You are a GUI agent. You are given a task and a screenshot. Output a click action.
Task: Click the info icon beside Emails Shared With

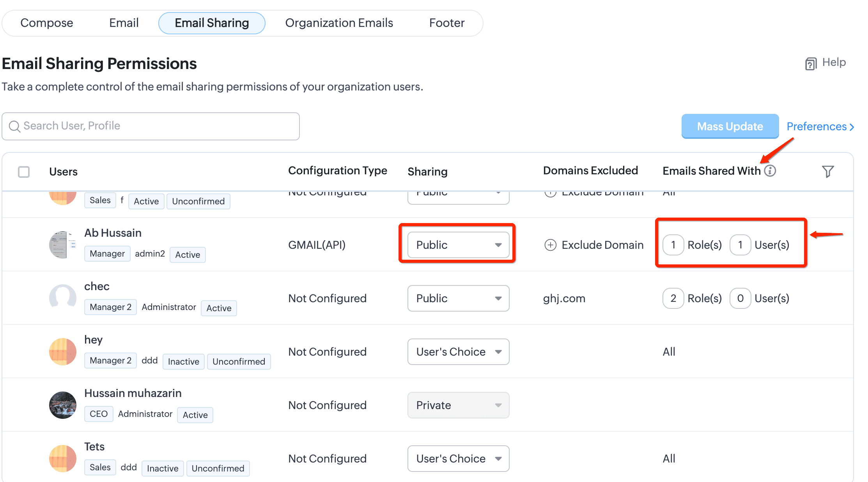point(770,171)
